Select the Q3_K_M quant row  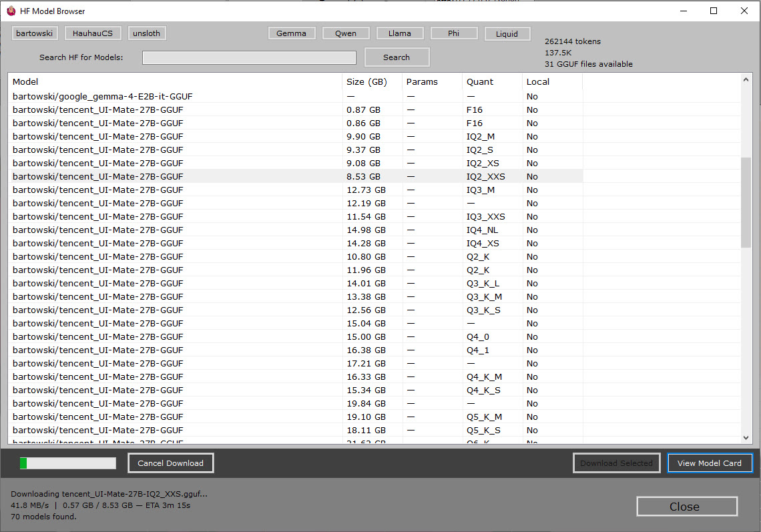click(296, 296)
